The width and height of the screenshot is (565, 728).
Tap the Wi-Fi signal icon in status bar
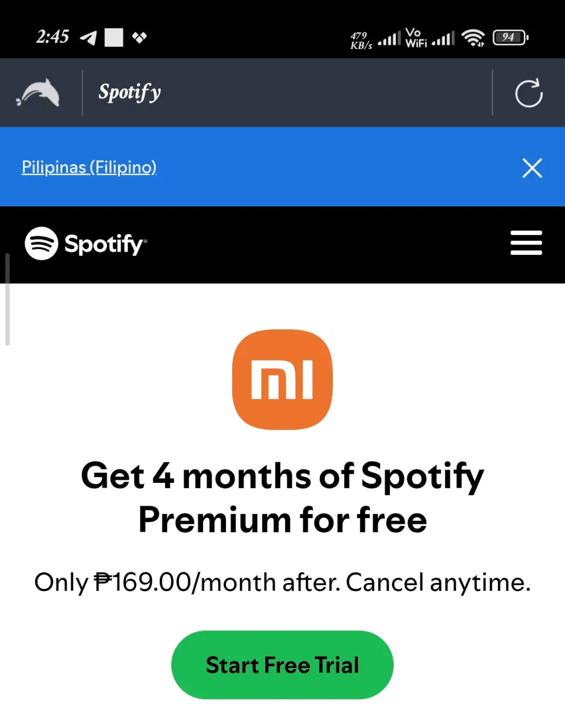click(x=473, y=38)
